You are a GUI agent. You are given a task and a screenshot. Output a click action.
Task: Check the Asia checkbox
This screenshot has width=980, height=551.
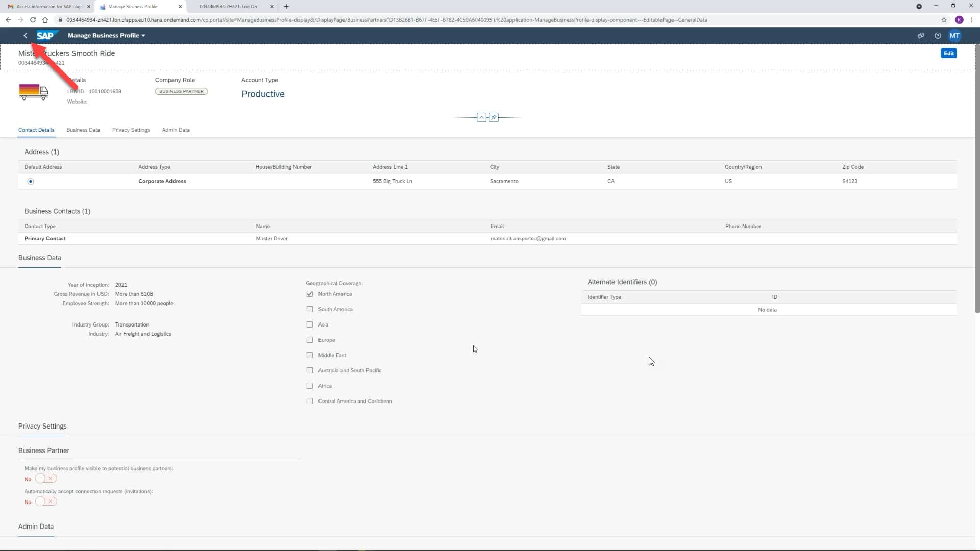pos(310,325)
